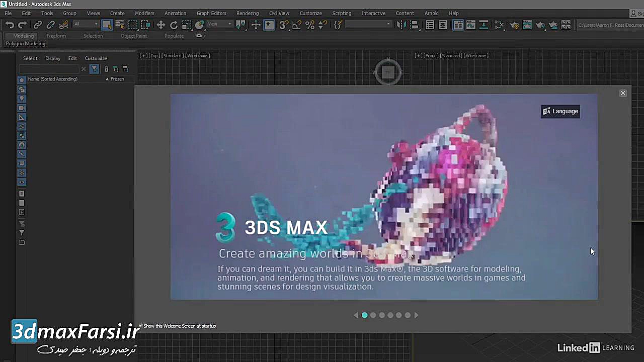
Task: Toggle the ribbon display button
Action: coord(458,25)
